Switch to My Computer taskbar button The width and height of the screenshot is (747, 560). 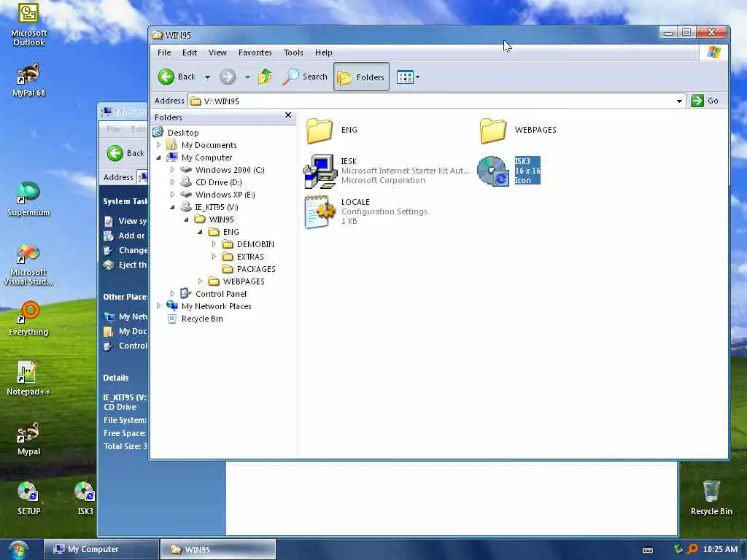coord(101,549)
